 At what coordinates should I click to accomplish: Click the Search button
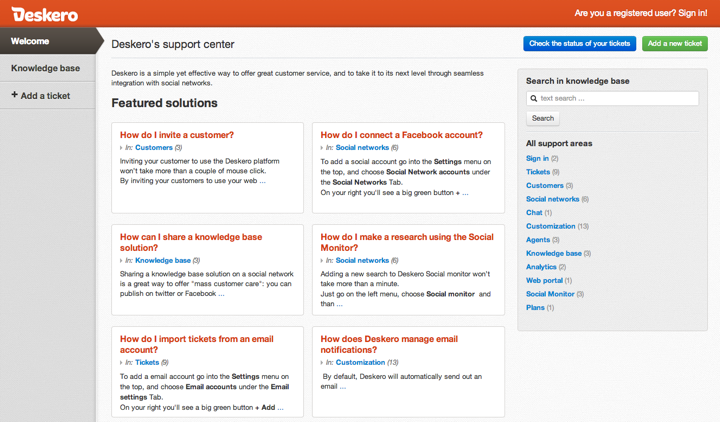click(543, 118)
